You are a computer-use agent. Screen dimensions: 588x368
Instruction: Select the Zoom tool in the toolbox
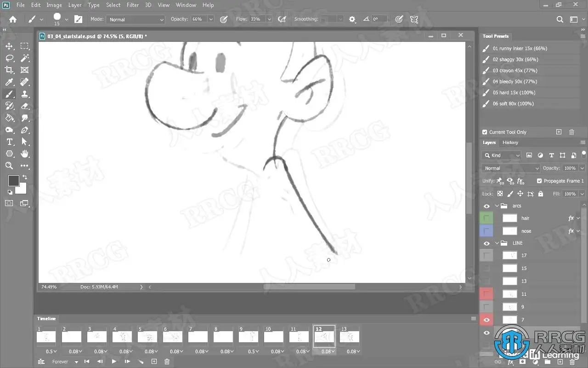[9, 166]
